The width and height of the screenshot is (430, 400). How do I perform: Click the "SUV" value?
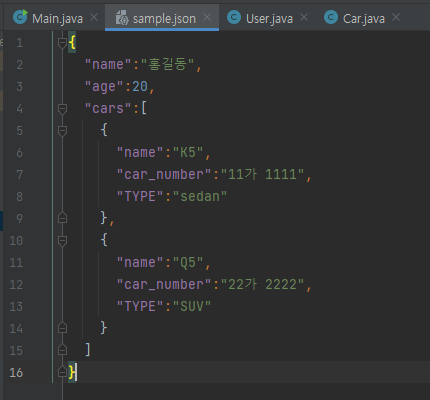(192, 306)
